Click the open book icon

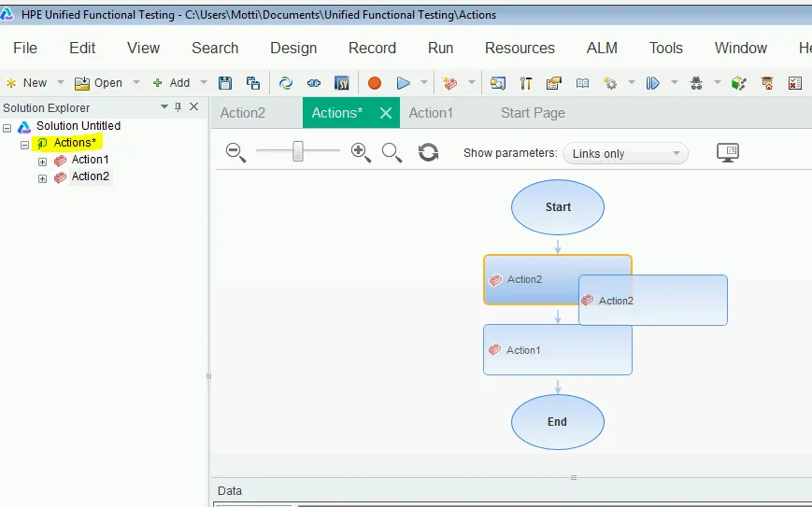582,83
